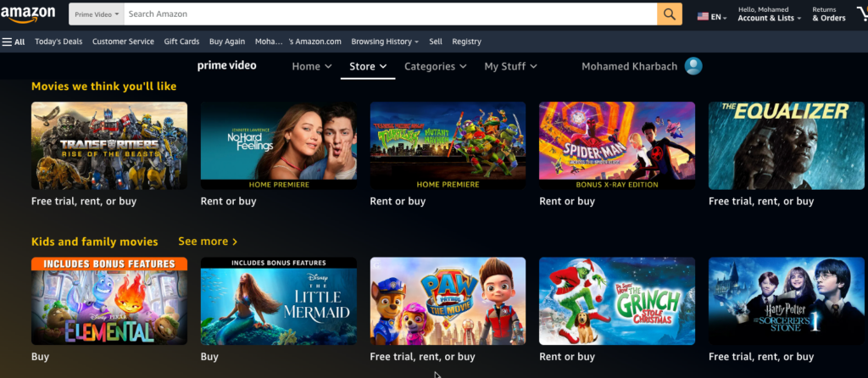Open the Transformers Rise of the Beasts thumbnail

coord(109,146)
